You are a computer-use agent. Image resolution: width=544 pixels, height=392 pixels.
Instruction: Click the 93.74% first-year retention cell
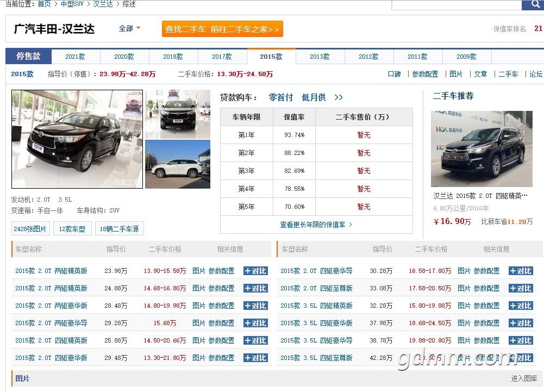coord(294,135)
